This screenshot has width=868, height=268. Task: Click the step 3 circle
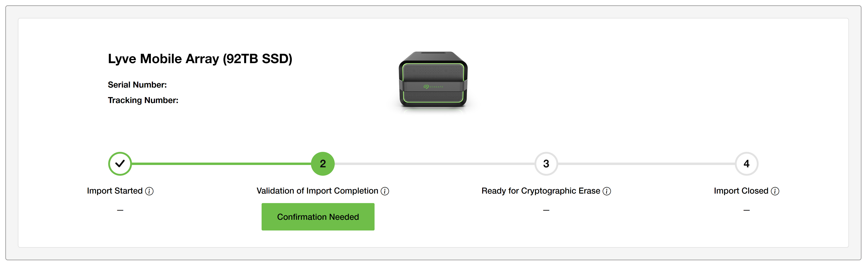tap(546, 164)
